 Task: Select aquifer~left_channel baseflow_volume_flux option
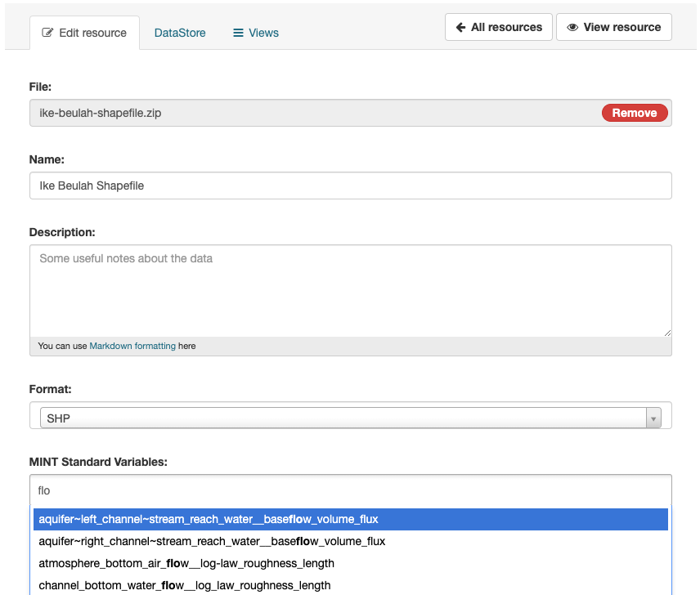coord(351,519)
